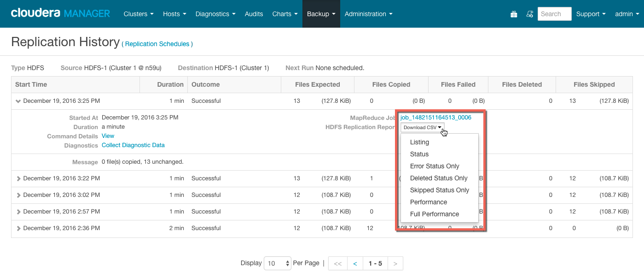This screenshot has height=273, width=644.
Task: Go to the previous page button
Action: click(355, 263)
